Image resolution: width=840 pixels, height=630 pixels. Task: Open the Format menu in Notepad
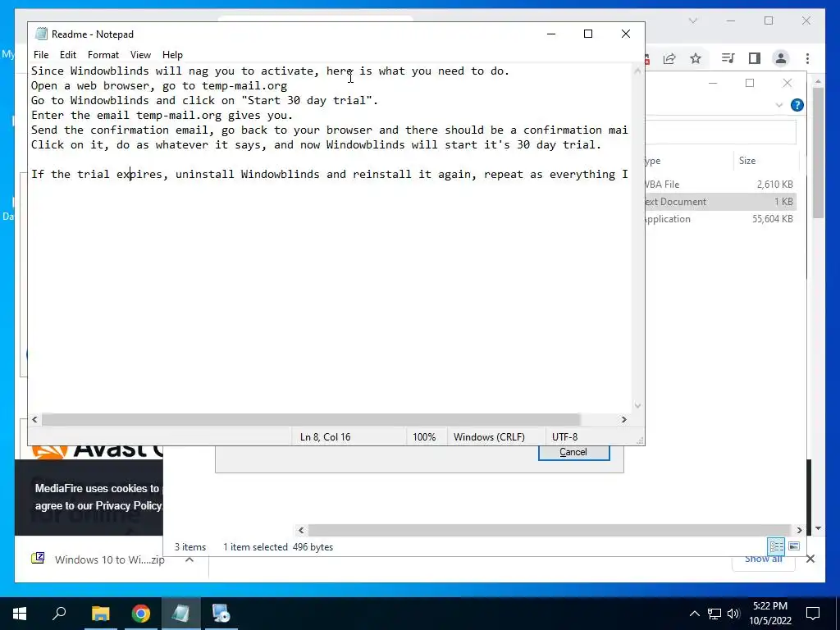coord(103,55)
